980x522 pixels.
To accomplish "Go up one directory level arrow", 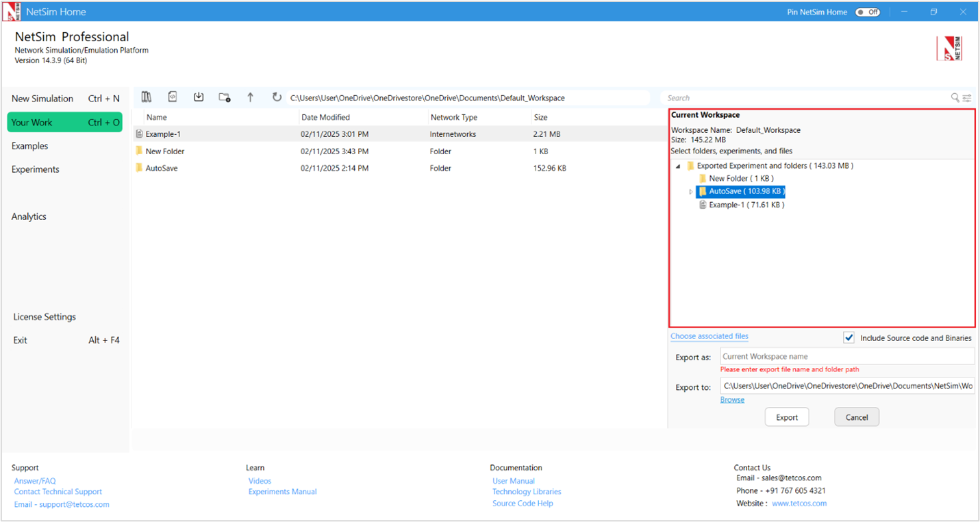I will click(251, 97).
